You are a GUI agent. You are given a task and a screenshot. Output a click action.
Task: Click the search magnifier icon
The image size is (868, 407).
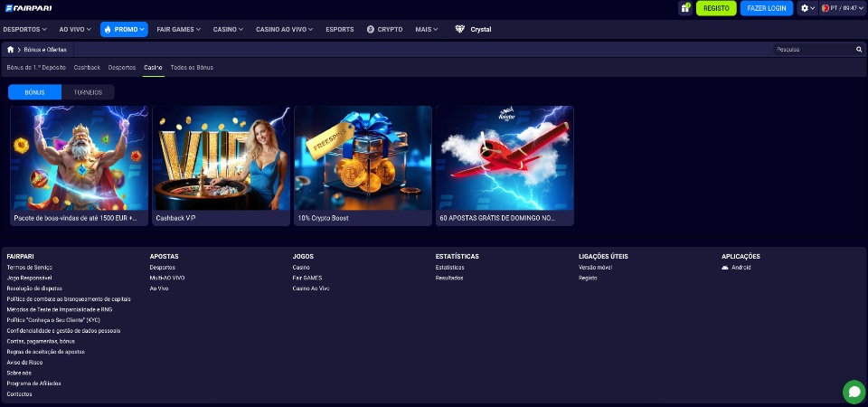point(859,49)
